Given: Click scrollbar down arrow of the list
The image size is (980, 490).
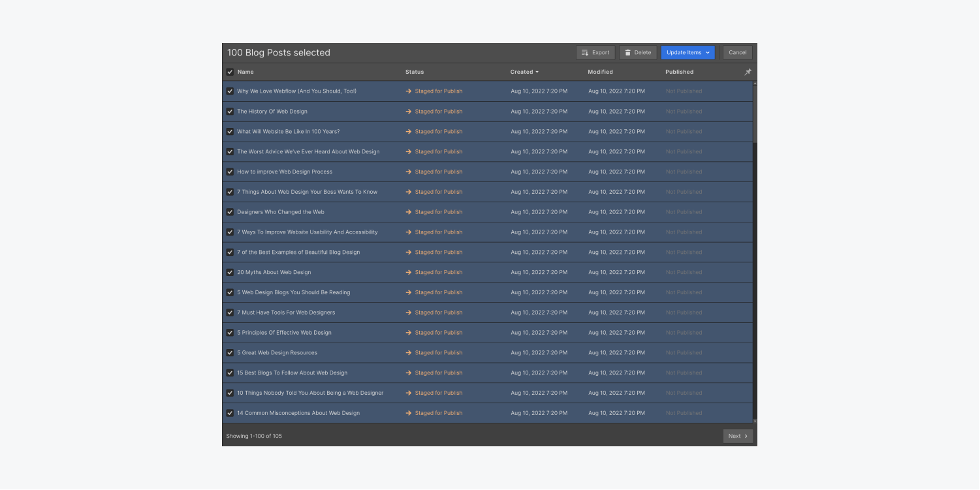Looking at the screenshot, I should (x=755, y=421).
